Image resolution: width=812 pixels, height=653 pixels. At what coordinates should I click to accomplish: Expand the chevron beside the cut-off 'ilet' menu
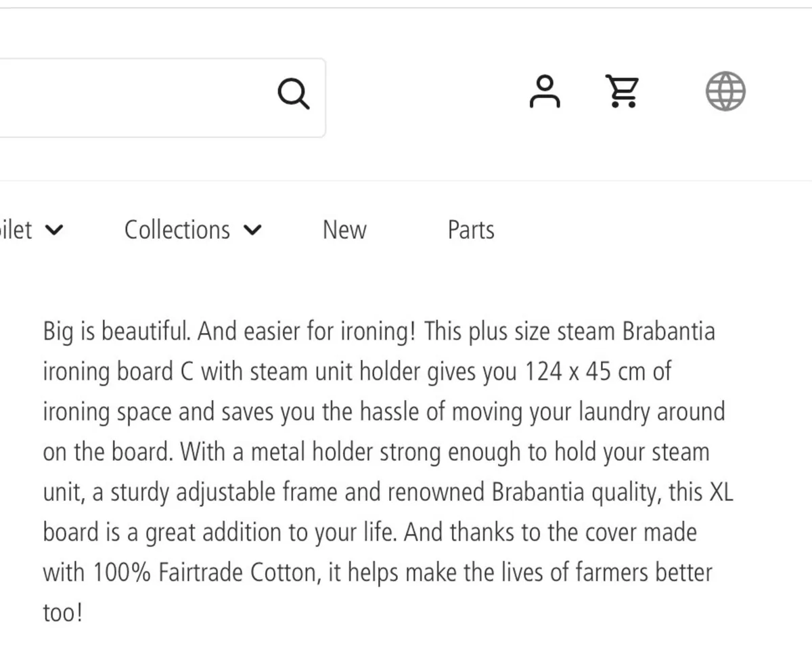[x=53, y=231]
